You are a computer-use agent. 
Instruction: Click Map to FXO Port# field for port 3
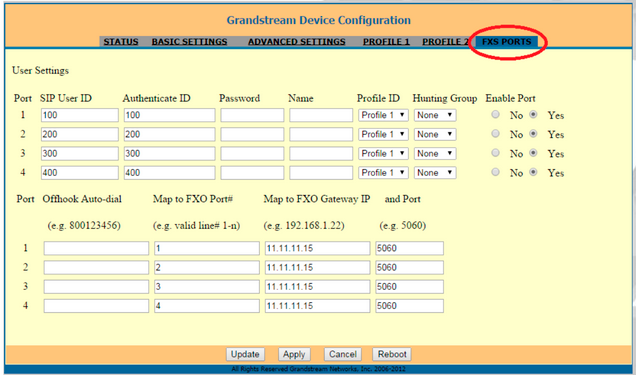207,287
